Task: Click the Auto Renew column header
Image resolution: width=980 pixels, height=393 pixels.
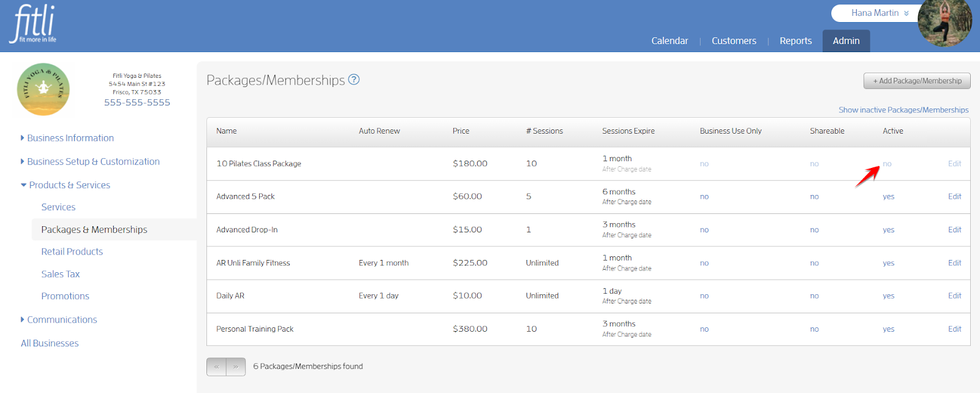Action: click(x=379, y=131)
